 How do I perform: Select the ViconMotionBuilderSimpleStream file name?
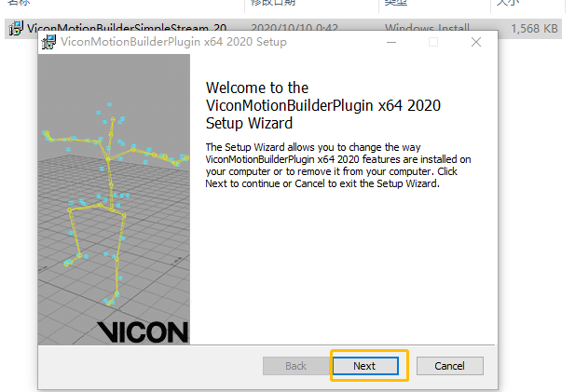127,28
